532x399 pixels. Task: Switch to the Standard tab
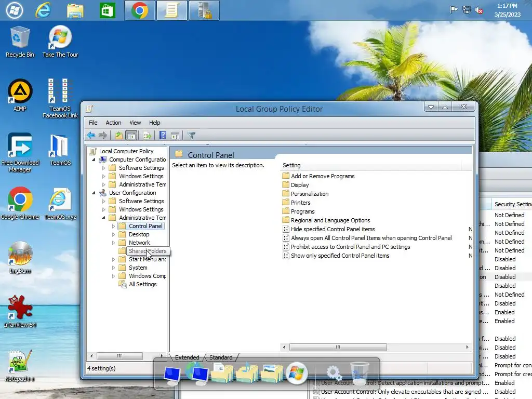pos(221,357)
